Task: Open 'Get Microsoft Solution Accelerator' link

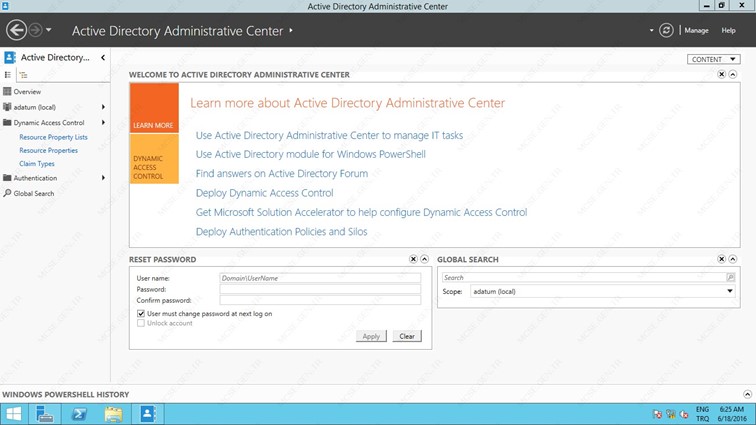Action: [361, 212]
